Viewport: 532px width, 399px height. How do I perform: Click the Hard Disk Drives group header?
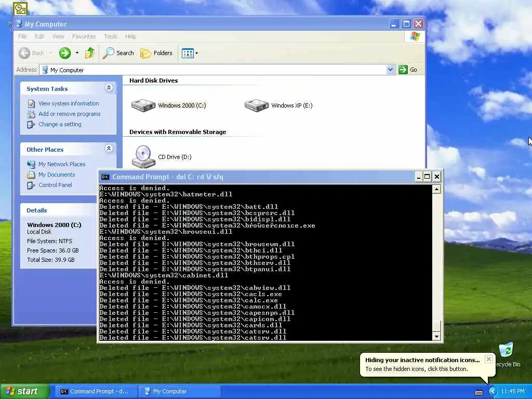coord(153,81)
